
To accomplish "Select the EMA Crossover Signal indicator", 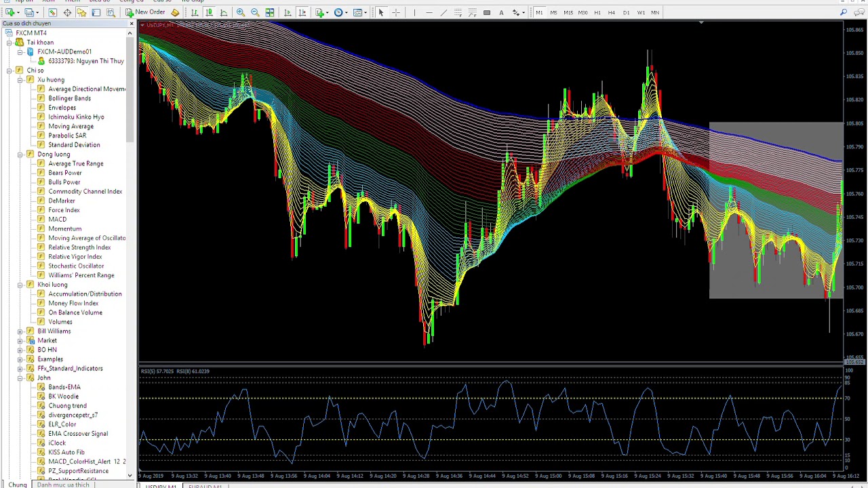I will [x=78, y=434].
